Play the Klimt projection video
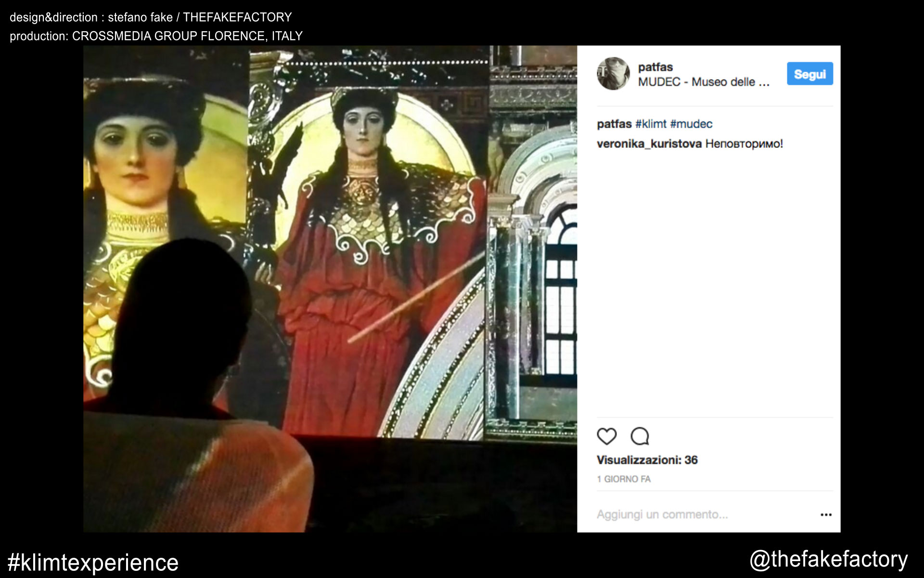 point(330,289)
